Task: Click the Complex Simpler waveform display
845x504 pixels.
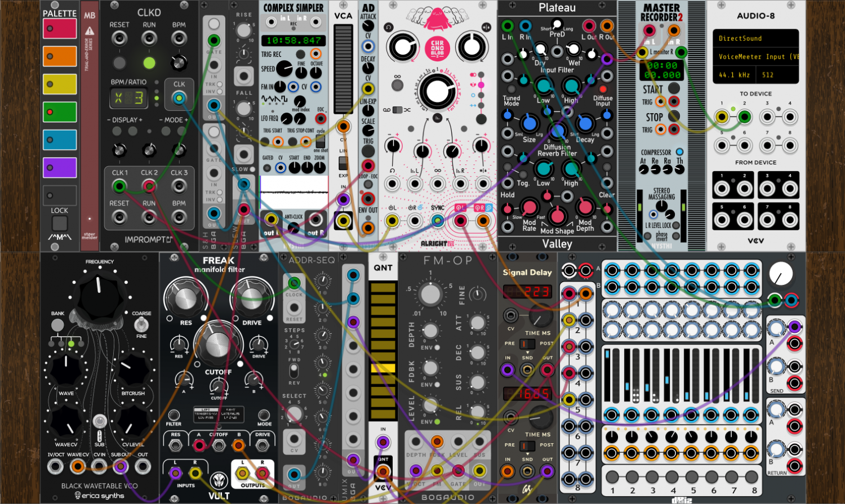Action: (294, 192)
